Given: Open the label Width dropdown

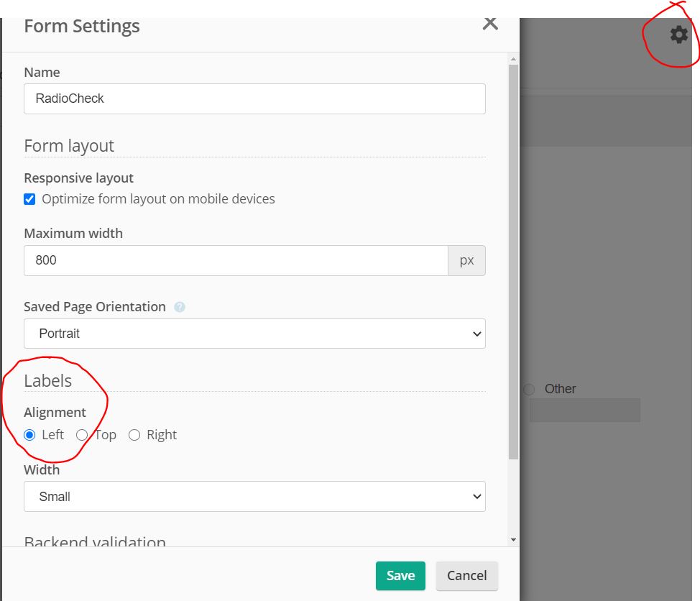Looking at the screenshot, I should 254,497.
